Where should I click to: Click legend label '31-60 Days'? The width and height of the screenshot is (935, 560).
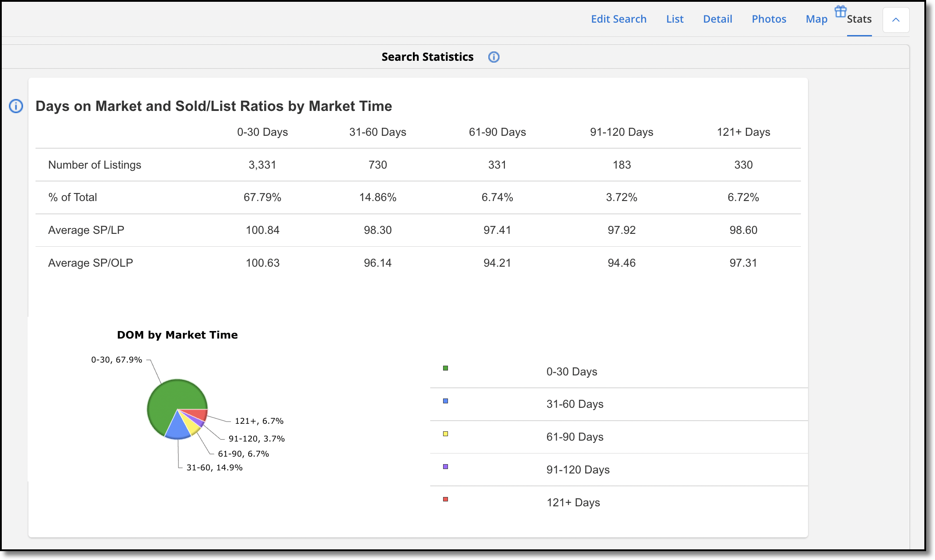coord(574,404)
